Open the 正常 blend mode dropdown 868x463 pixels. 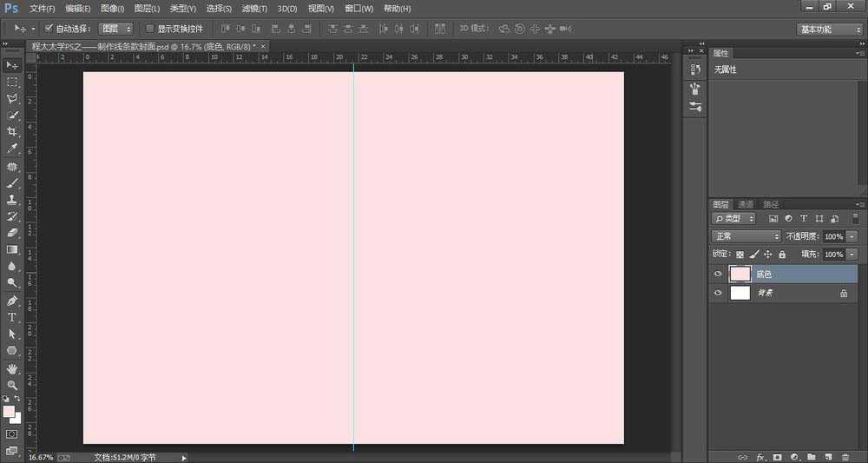coord(746,236)
